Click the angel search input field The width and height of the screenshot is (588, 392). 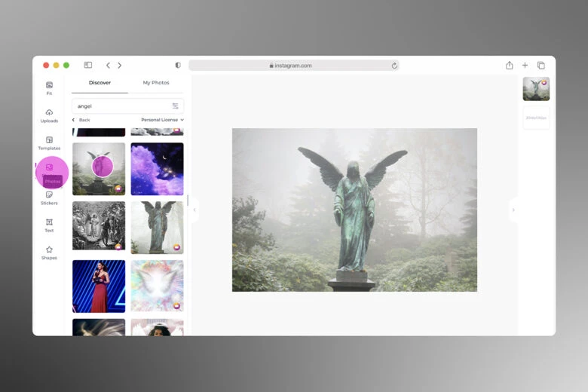pos(121,106)
